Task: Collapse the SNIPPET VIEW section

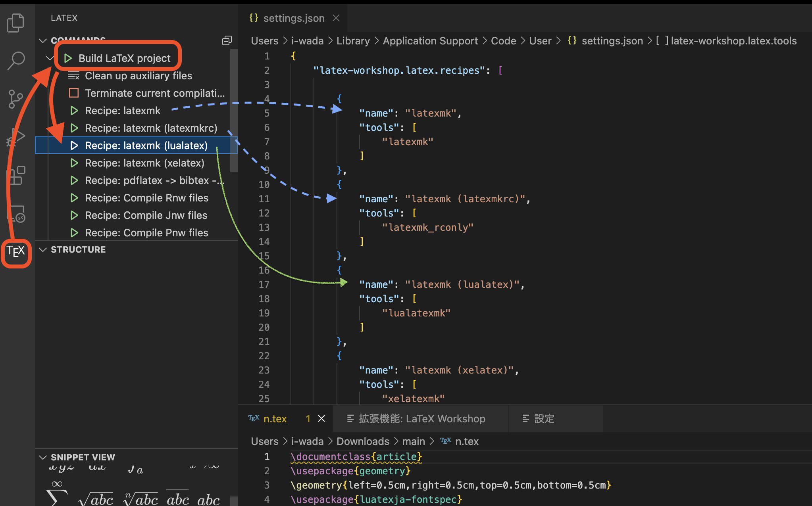Action: pyautogui.click(x=43, y=457)
